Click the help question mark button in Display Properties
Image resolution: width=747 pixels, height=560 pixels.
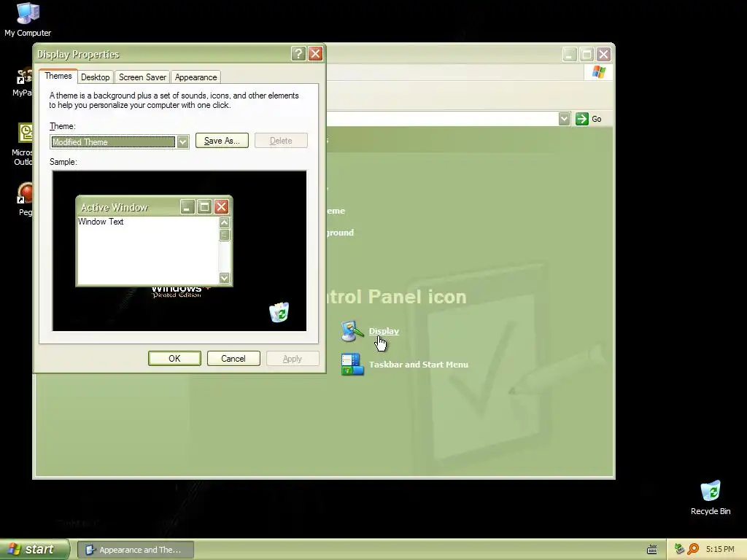point(298,54)
